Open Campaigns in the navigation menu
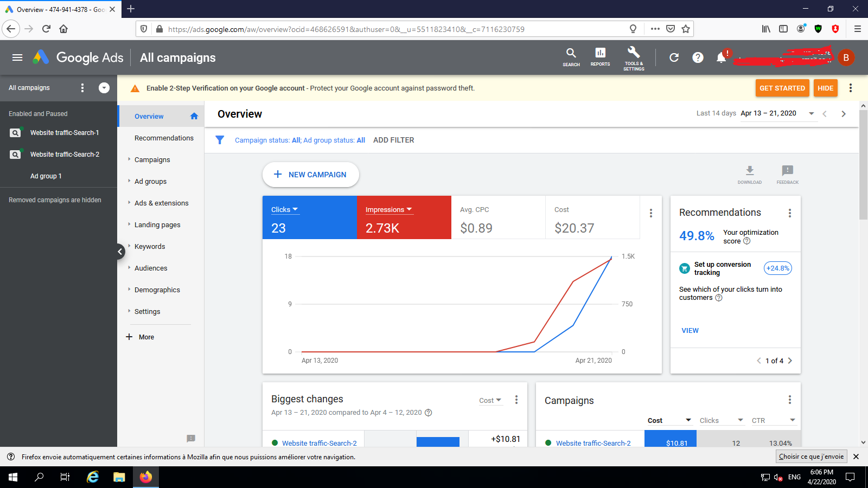Screen dimensions: 868x488 [x=152, y=159]
